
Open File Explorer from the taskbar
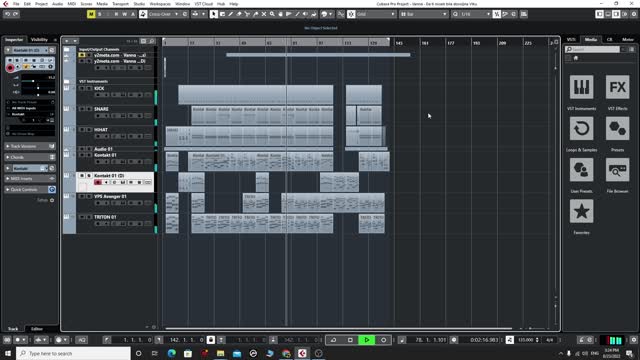pyautogui.click(x=220, y=353)
